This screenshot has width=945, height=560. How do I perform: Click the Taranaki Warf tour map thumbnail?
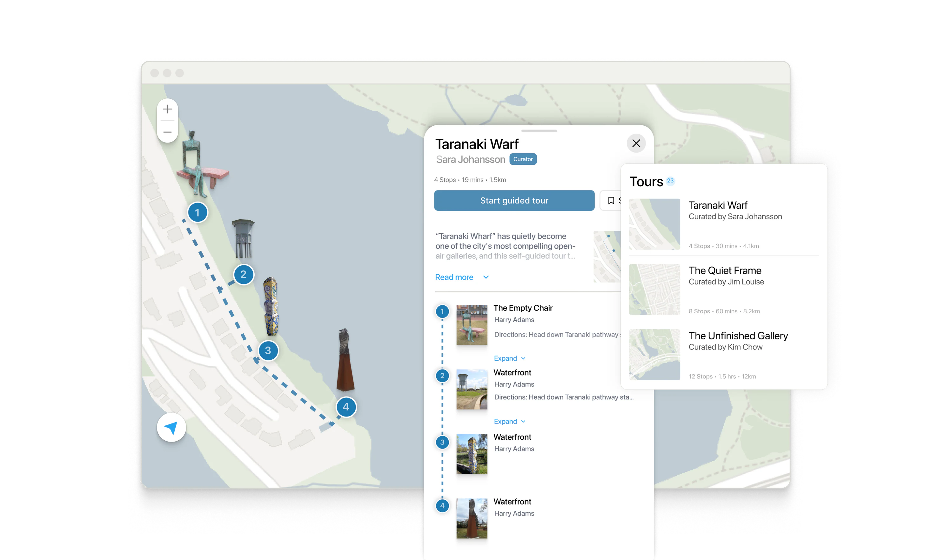tap(654, 224)
